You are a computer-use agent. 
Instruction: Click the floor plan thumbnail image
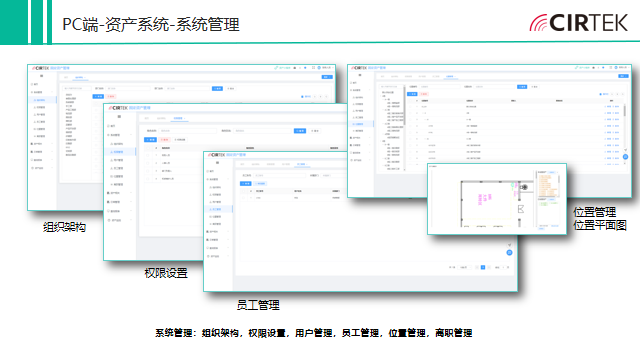pyautogui.click(x=497, y=199)
